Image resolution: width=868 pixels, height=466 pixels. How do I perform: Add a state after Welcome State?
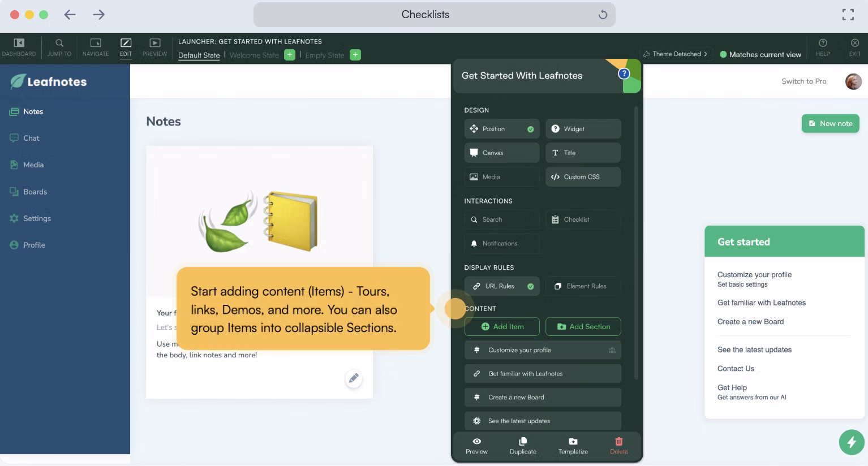coord(290,55)
